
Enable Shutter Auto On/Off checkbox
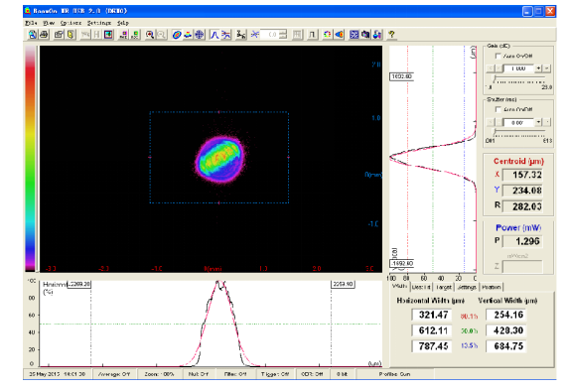tap(498, 109)
